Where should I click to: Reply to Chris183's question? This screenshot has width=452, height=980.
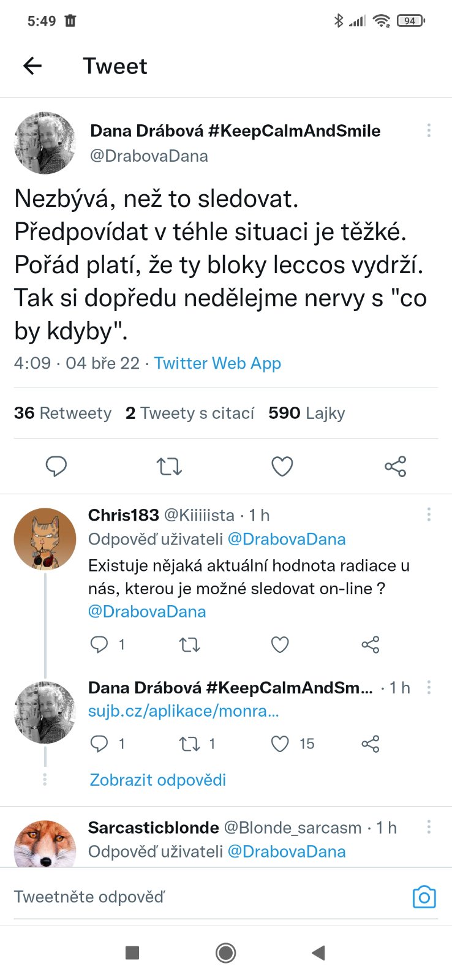[x=99, y=644]
